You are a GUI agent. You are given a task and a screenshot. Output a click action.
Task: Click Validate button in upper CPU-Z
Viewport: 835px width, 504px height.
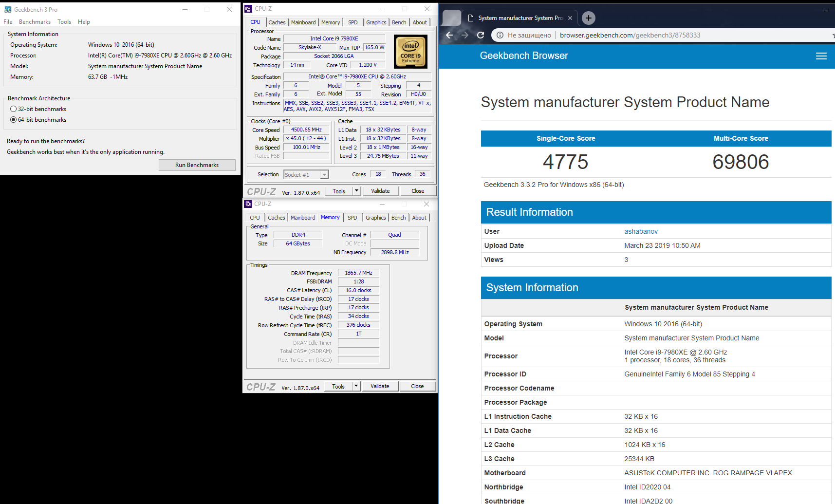[x=380, y=191]
